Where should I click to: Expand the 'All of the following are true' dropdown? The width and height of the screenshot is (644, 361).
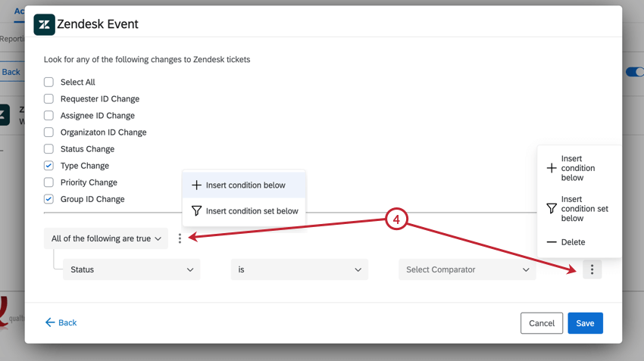click(x=106, y=238)
